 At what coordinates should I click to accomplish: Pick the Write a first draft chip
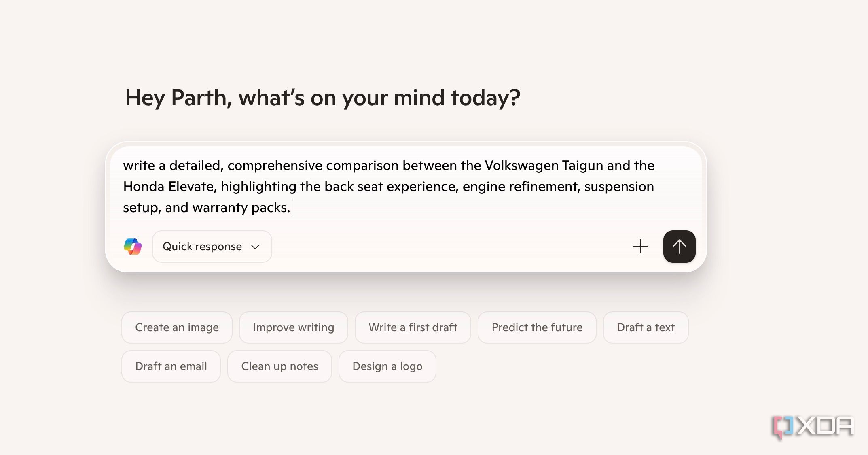[x=413, y=327]
